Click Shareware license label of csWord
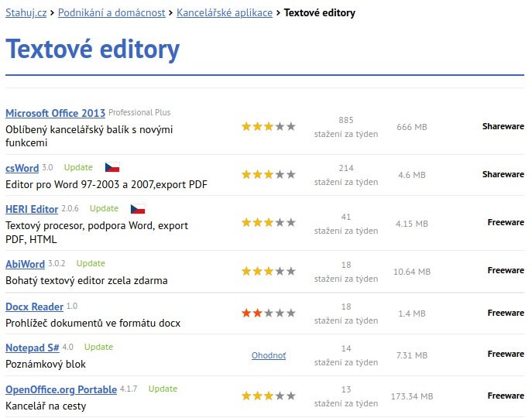Image resolution: width=532 pixels, height=418 pixels. coord(503,174)
